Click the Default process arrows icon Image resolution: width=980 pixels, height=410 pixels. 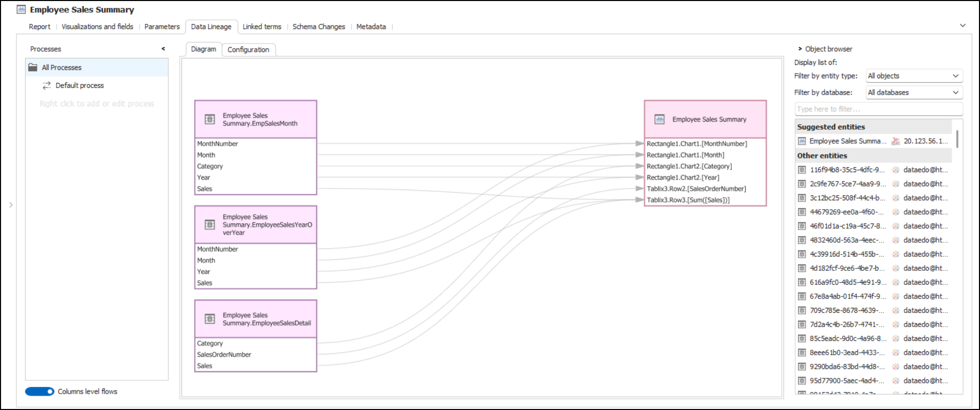(x=46, y=85)
